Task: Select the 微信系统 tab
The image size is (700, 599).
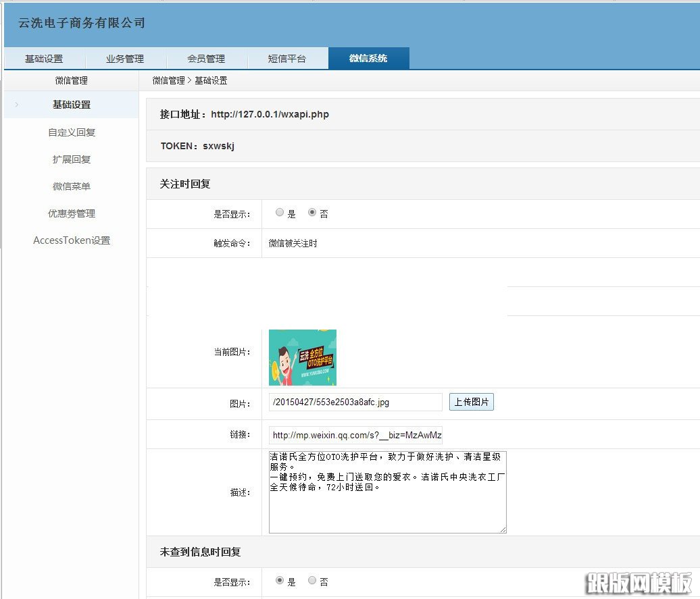Action: click(x=369, y=58)
